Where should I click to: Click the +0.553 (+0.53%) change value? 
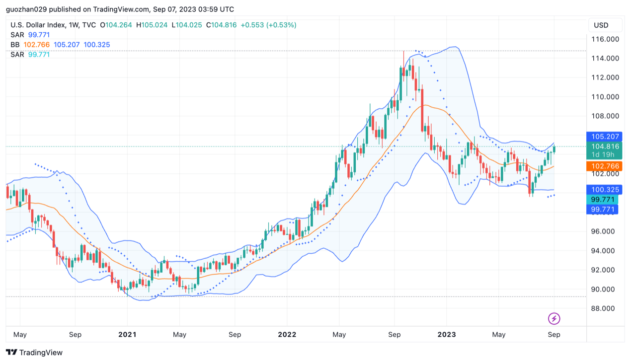pyautogui.click(x=268, y=25)
